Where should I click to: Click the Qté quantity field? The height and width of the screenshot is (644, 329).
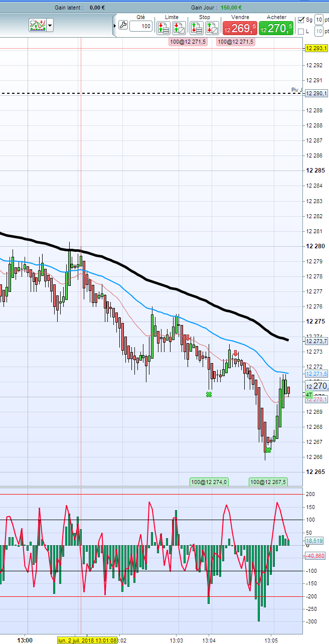[141, 26]
